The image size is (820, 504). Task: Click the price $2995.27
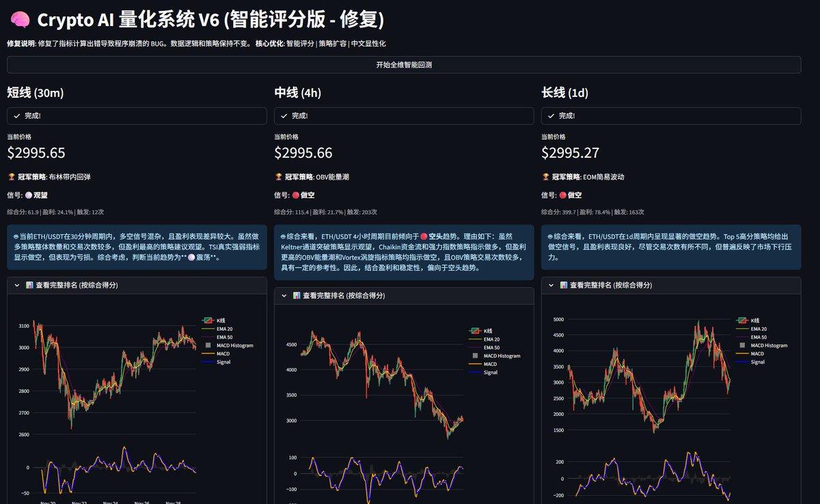pyautogui.click(x=571, y=153)
